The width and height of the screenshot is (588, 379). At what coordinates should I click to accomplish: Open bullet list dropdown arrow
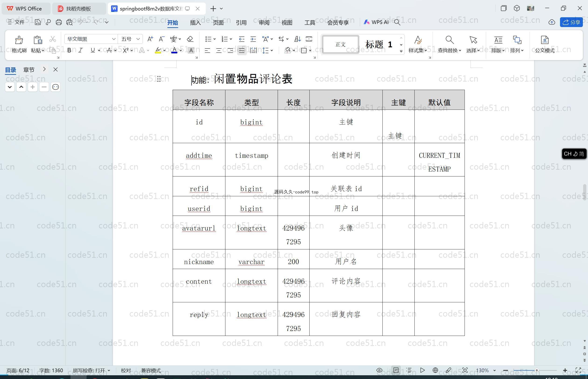tap(215, 39)
